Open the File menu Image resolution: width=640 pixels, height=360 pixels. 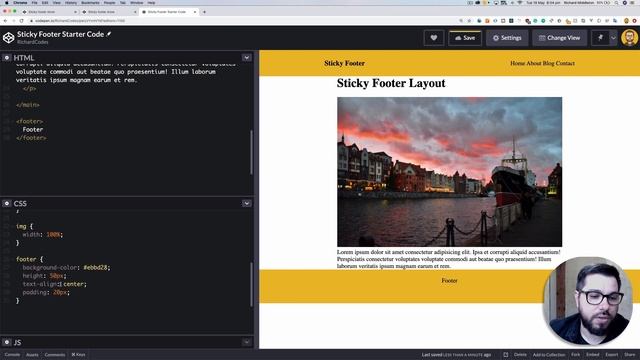(35, 2)
